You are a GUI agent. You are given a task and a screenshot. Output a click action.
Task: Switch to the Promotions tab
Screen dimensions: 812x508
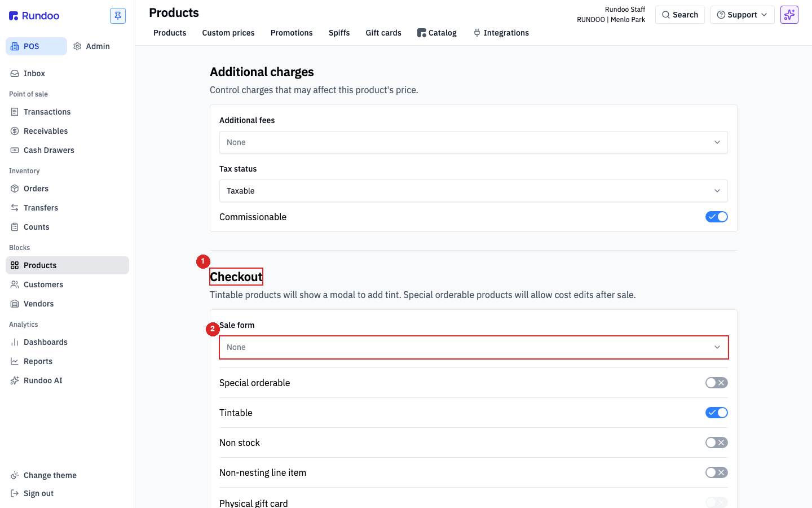pyautogui.click(x=292, y=33)
